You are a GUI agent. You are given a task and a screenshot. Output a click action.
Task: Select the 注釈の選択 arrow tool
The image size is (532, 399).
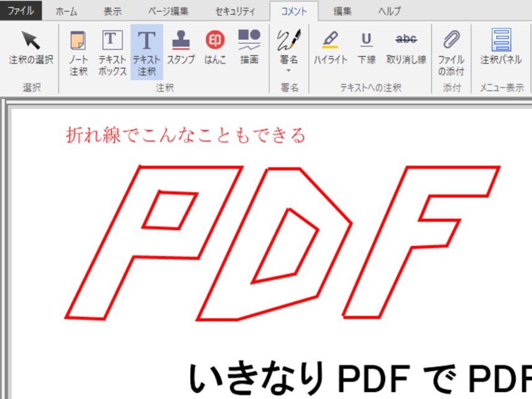pyautogui.click(x=31, y=47)
